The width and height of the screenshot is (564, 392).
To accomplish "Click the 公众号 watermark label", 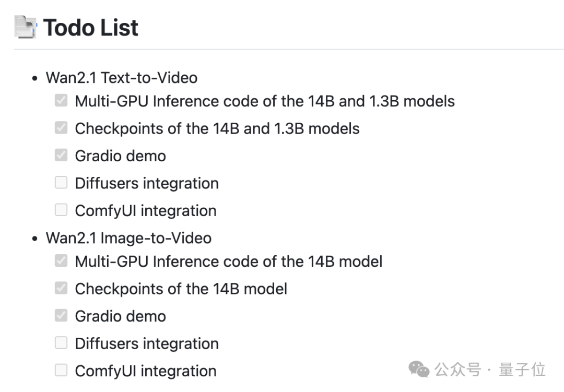I will pyautogui.click(x=457, y=370).
